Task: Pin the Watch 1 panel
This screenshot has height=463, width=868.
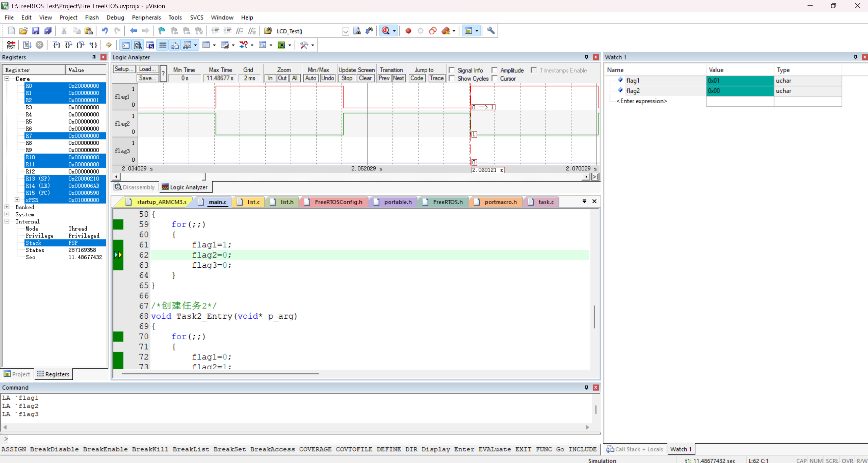Action: click(x=855, y=57)
